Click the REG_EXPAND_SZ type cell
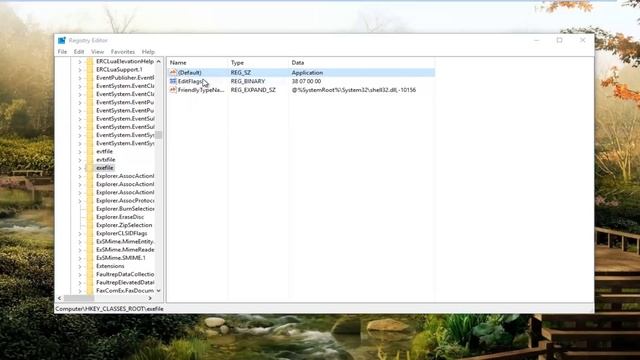Viewport: 640px width, 360px height. pyautogui.click(x=253, y=90)
